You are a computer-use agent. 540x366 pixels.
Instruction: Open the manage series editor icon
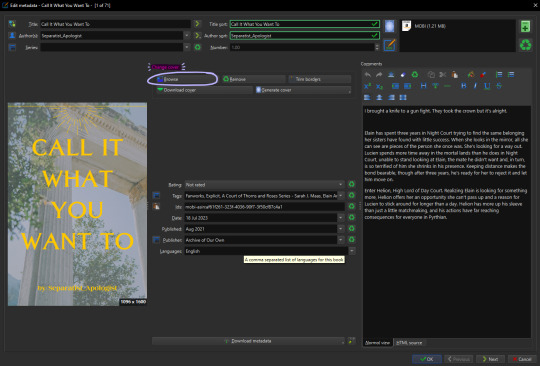tap(12, 47)
